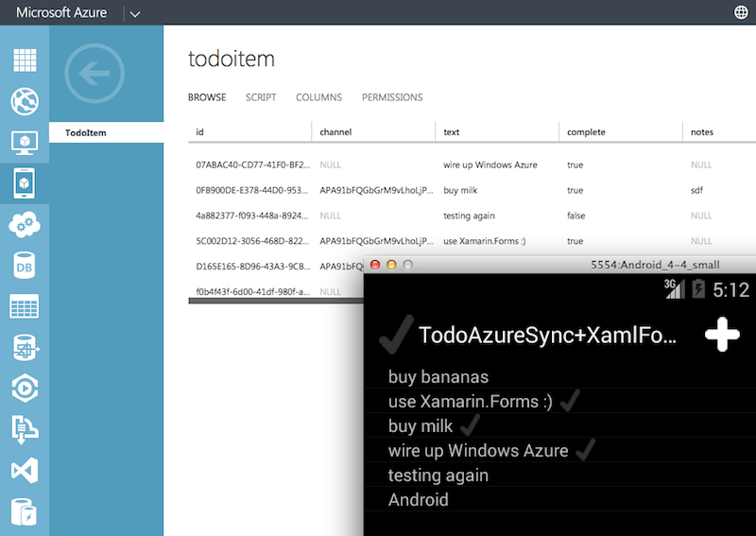Screen dimensions: 756x536
Task: Select row id 07ABAC40-CD77-41F0-BF2...
Action: (x=253, y=165)
